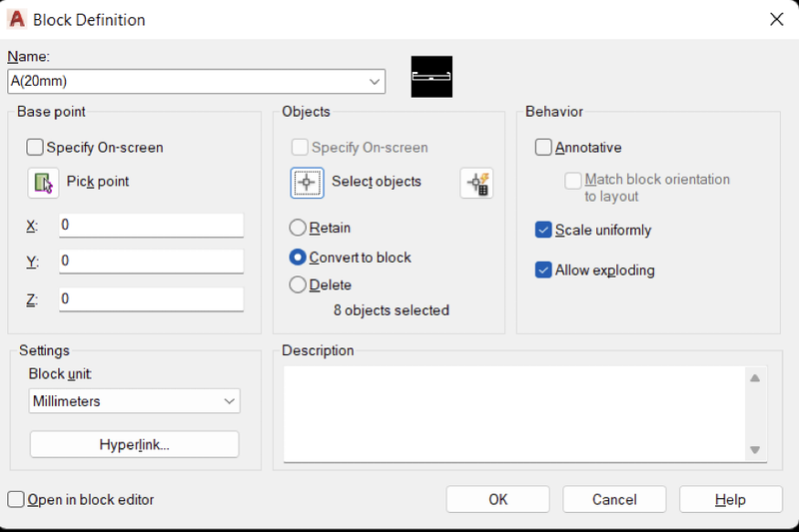Viewport: 799px width, 532px height.
Task: Click the Cancel button
Action: pos(614,499)
